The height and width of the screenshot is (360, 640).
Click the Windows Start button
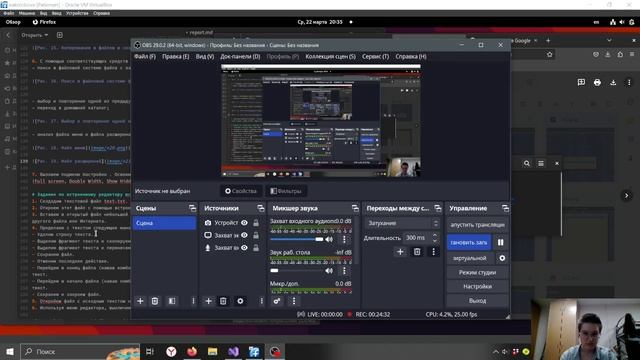tap(10, 351)
